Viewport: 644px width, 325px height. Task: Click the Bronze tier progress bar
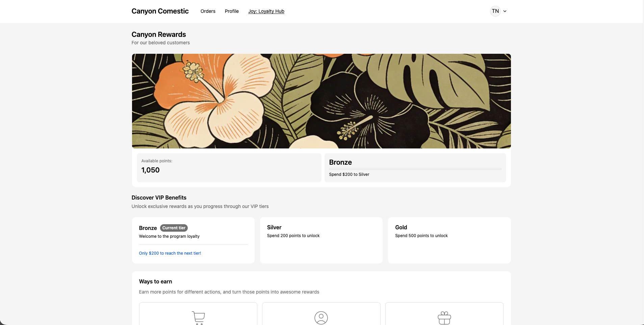click(x=415, y=169)
